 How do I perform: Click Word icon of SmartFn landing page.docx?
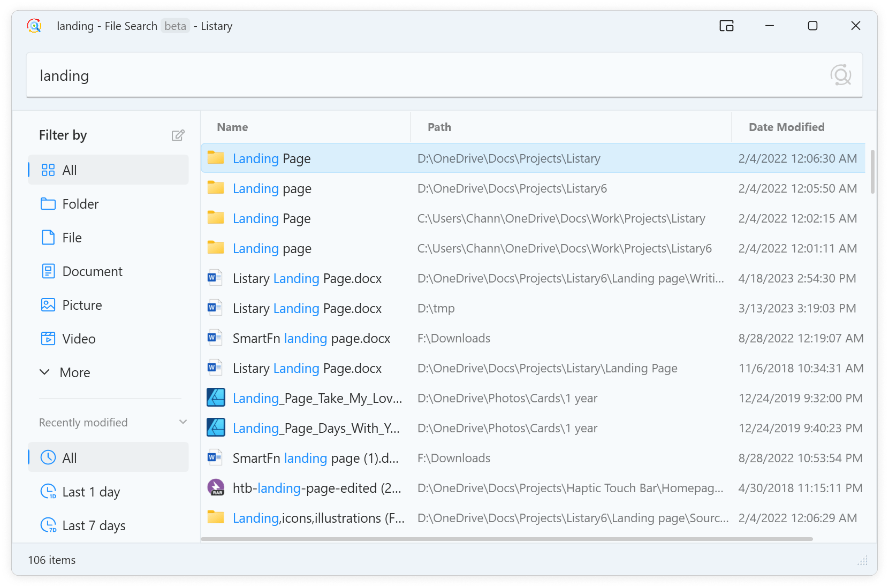[x=215, y=338]
